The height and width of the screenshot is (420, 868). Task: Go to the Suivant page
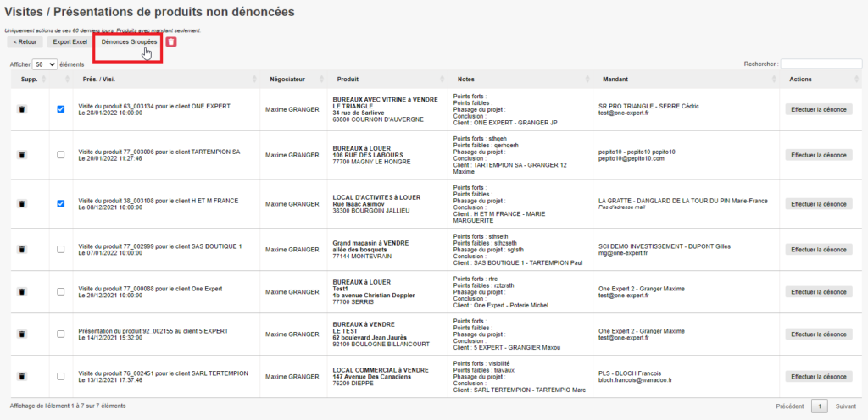pyautogui.click(x=845, y=406)
